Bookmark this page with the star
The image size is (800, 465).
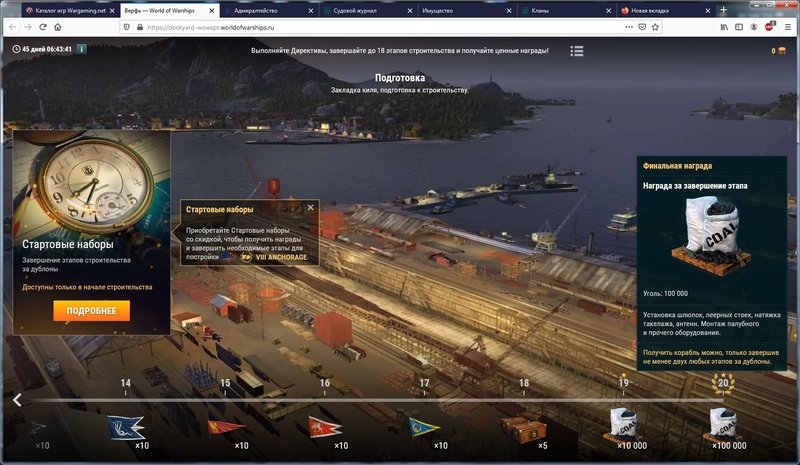pos(656,27)
